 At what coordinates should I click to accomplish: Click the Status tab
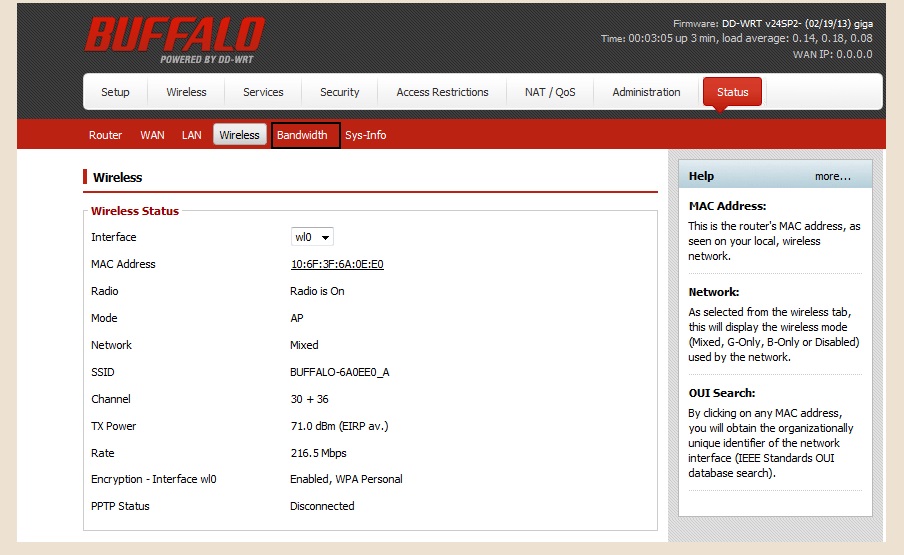pos(732,92)
